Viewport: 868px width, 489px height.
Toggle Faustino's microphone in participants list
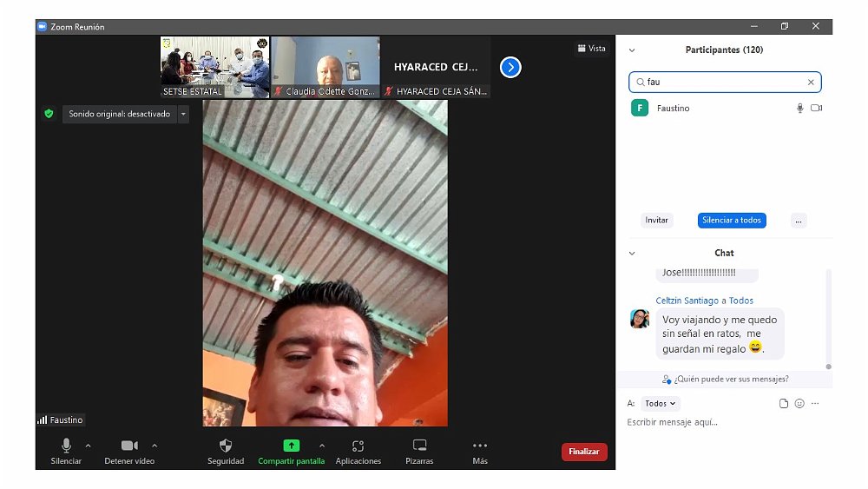800,109
